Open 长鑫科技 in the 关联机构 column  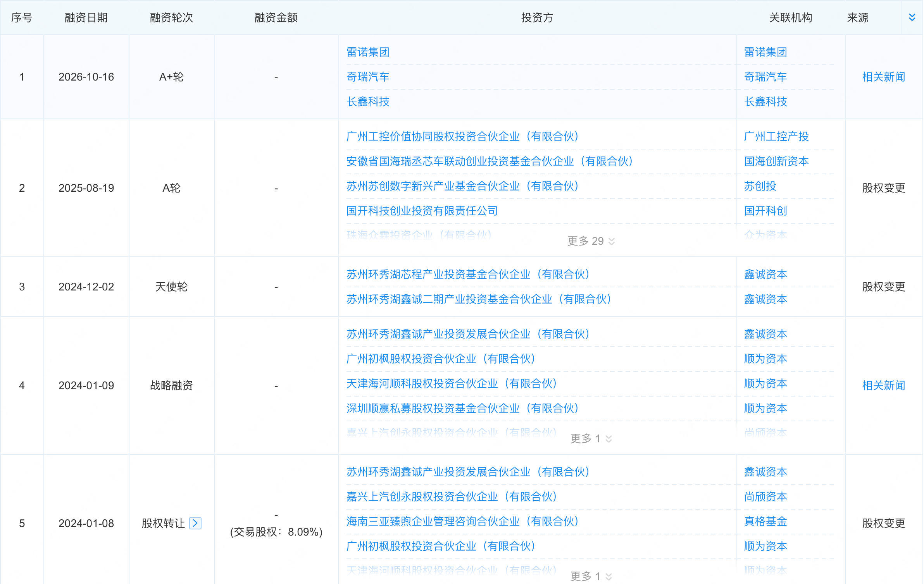[765, 101]
